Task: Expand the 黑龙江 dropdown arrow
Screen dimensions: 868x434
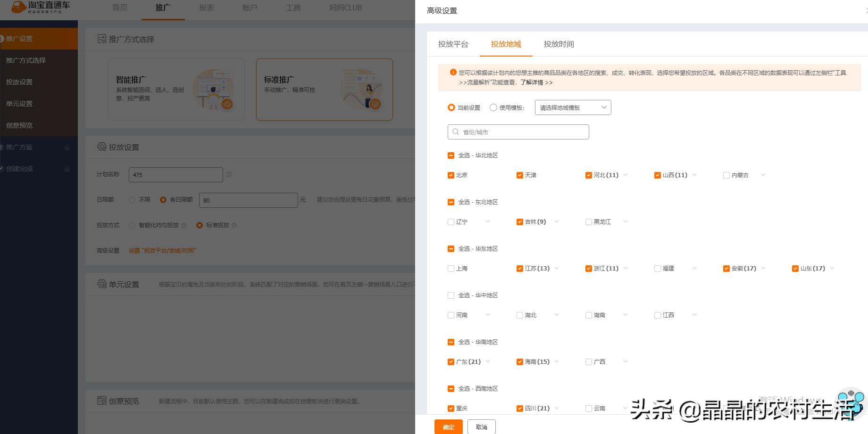Action: [626, 221]
